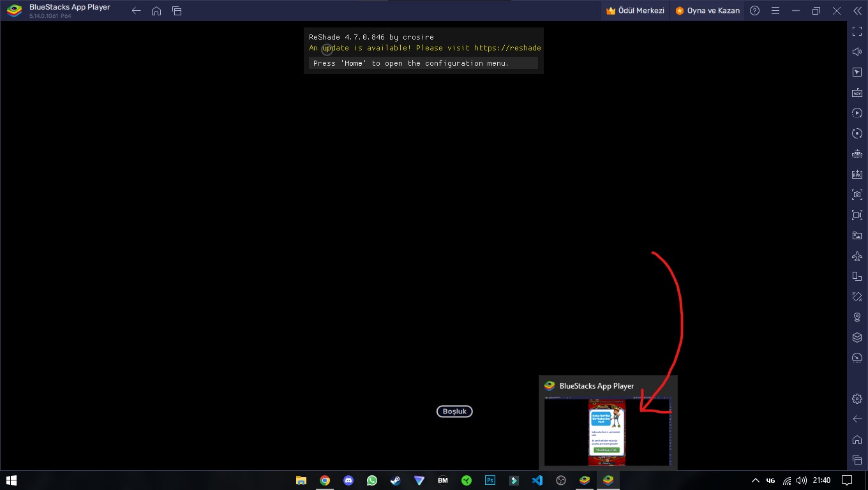
Task: Go to Android home from the sidebar
Action: (x=857, y=440)
